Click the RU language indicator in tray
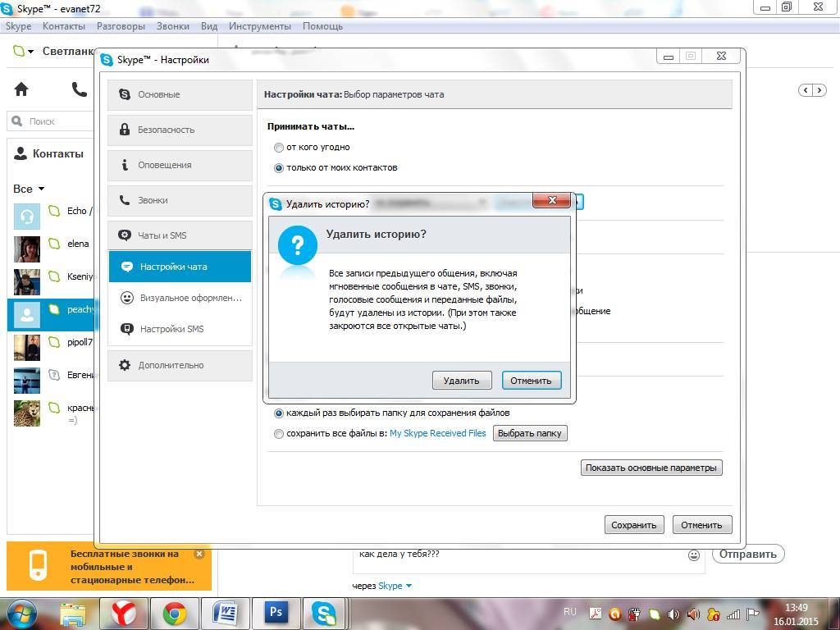This screenshot has width=840, height=630. (x=570, y=612)
